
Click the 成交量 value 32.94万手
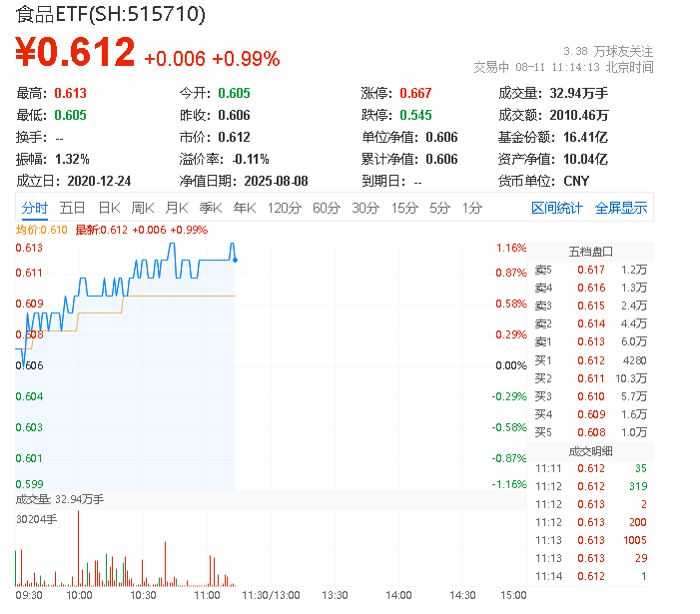click(578, 93)
